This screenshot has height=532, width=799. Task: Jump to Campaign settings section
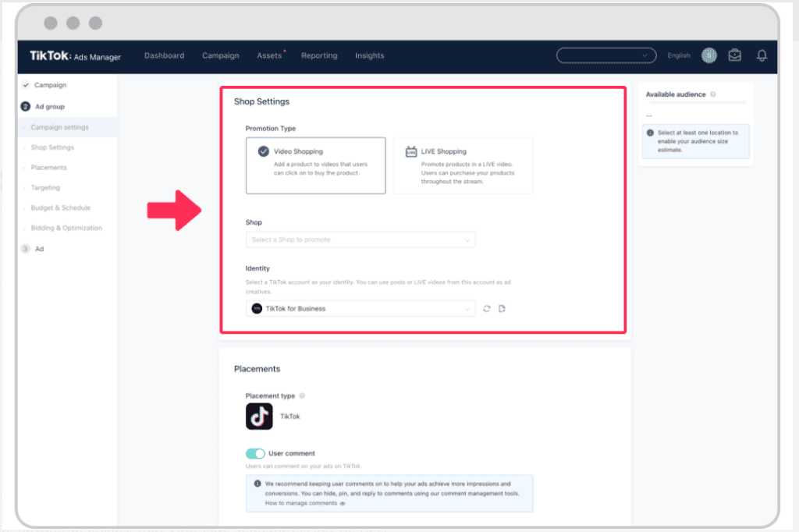coord(59,127)
